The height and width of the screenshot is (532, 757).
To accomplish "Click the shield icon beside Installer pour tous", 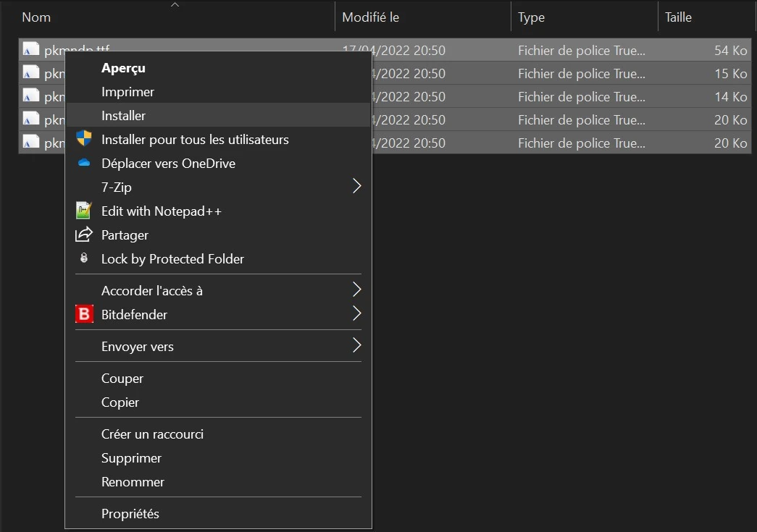I will pyautogui.click(x=84, y=139).
